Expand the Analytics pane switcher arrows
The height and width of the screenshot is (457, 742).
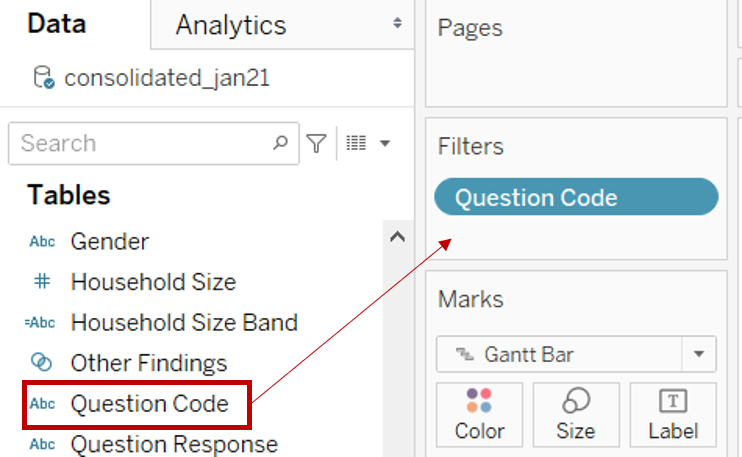pyautogui.click(x=397, y=24)
